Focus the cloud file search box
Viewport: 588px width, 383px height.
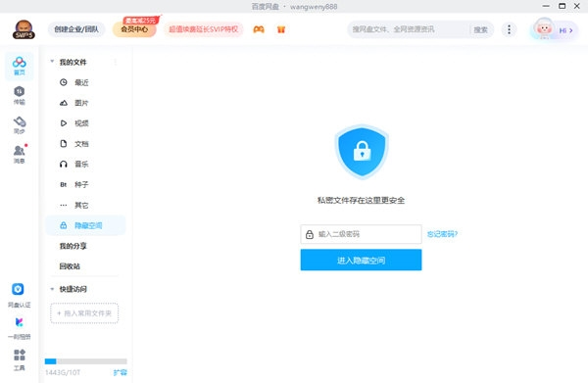409,29
